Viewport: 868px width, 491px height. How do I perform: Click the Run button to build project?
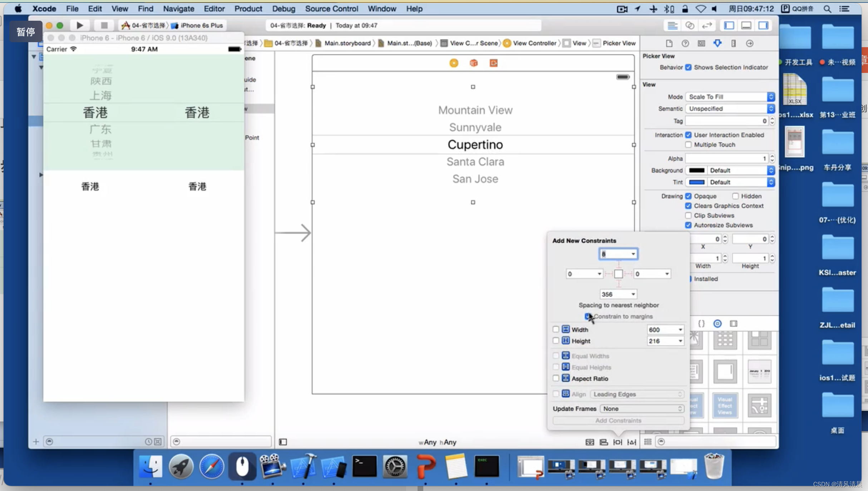pyautogui.click(x=80, y=25)
